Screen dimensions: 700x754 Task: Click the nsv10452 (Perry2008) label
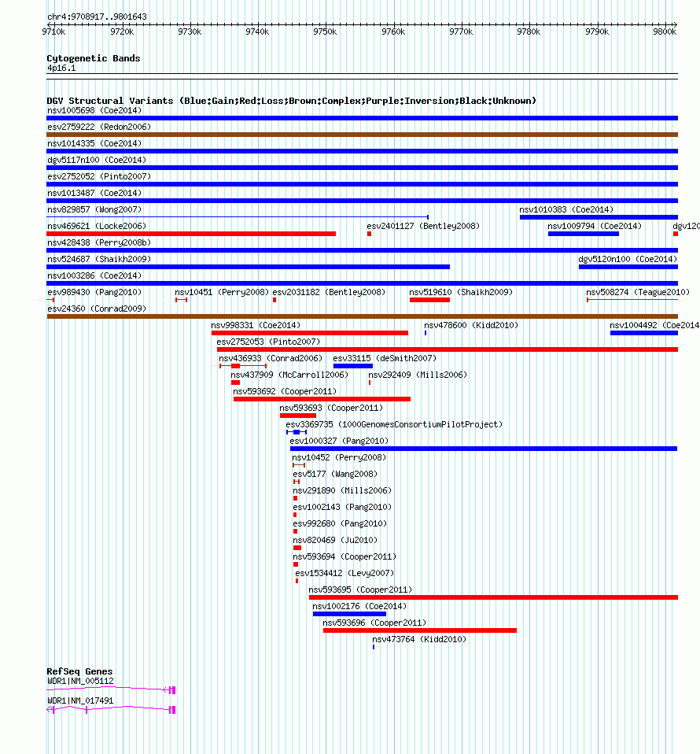click(x=339, y=458)
